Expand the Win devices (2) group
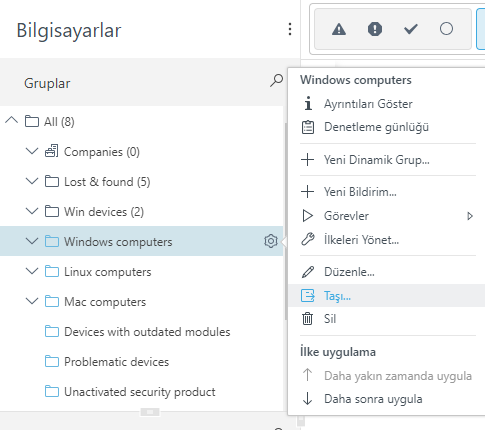The height and width of the screenshot is (430, 485). 32,211
